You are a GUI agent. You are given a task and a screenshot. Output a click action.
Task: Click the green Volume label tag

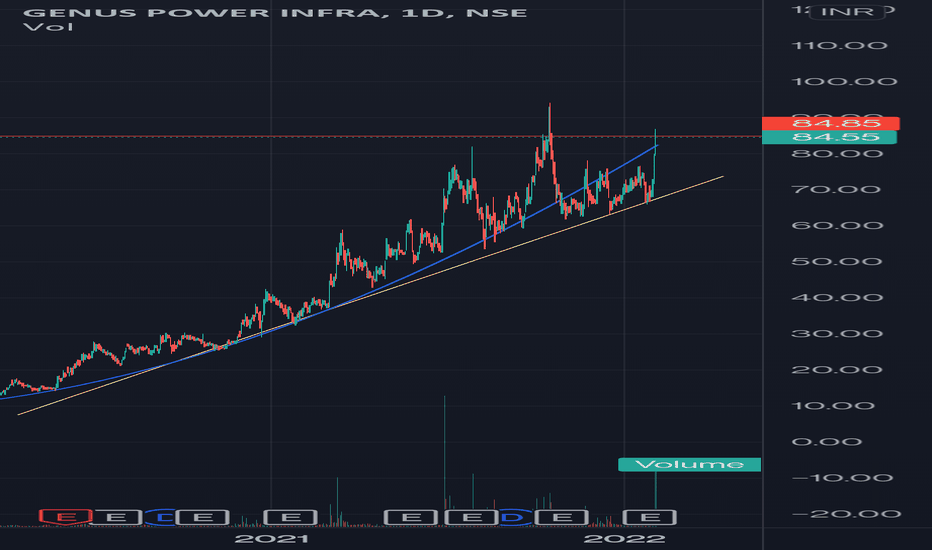point(689,464)
